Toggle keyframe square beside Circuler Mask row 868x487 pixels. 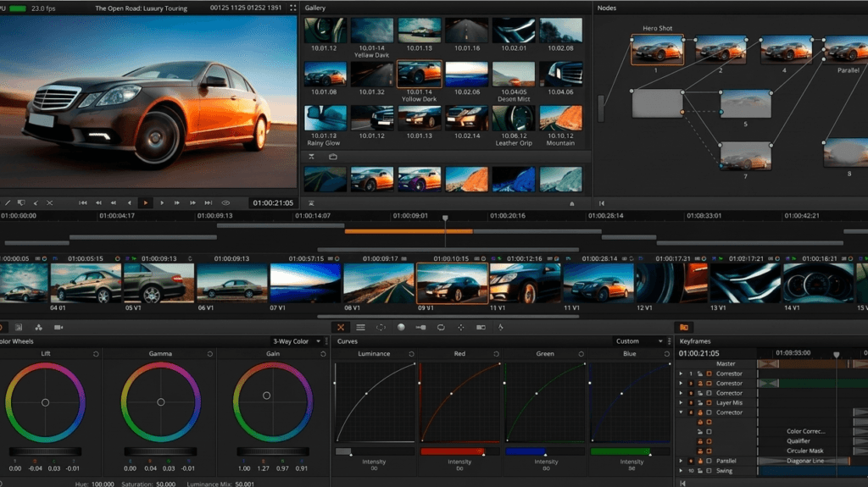click(x=709, y=451)
